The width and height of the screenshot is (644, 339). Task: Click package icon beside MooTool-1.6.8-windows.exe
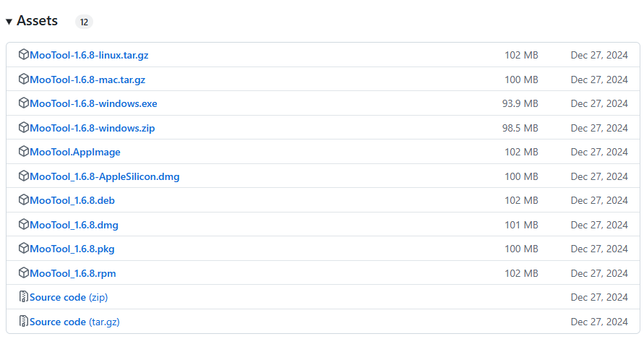click(x=24, y=103)
